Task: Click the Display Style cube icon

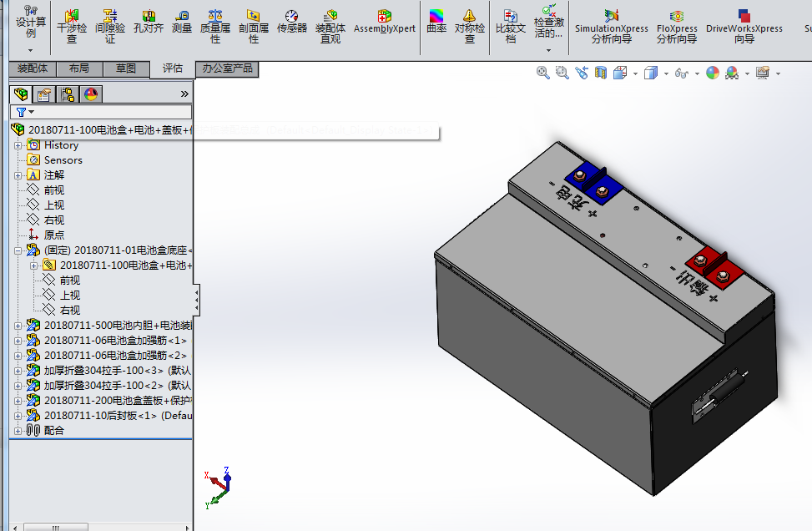Action: 651,73
